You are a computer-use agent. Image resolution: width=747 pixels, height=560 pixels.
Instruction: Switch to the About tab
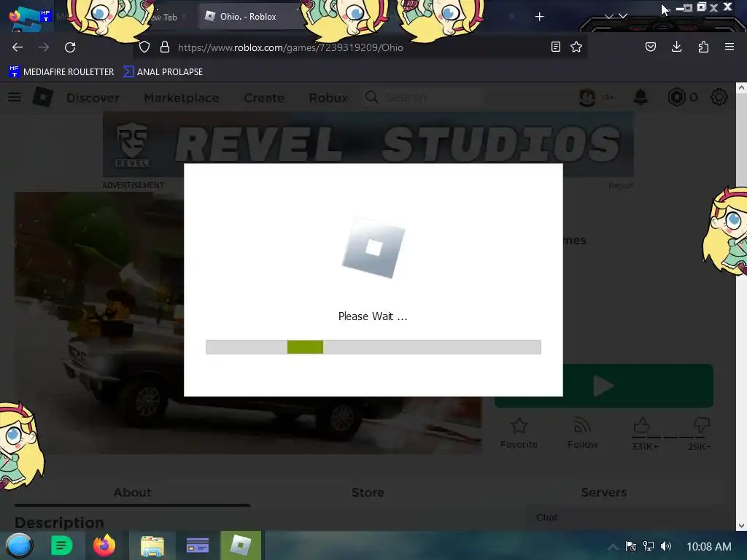click(133, 492)
